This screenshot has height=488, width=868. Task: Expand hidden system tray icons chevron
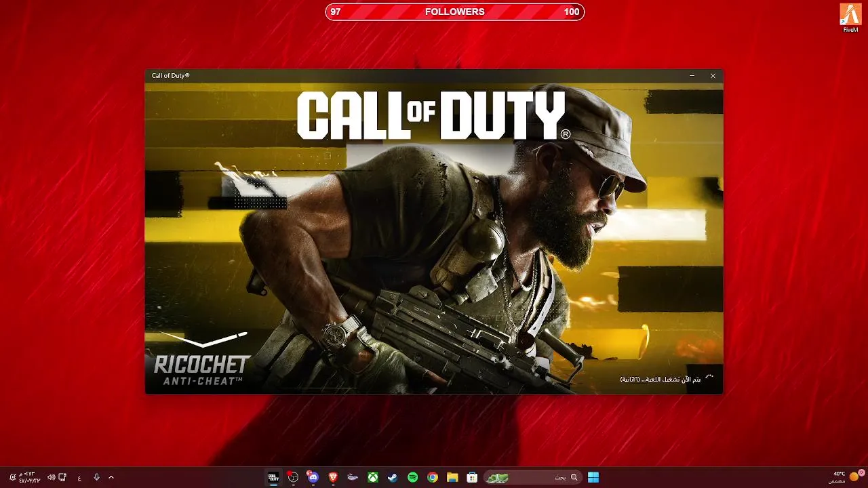[x=111, y=477]
